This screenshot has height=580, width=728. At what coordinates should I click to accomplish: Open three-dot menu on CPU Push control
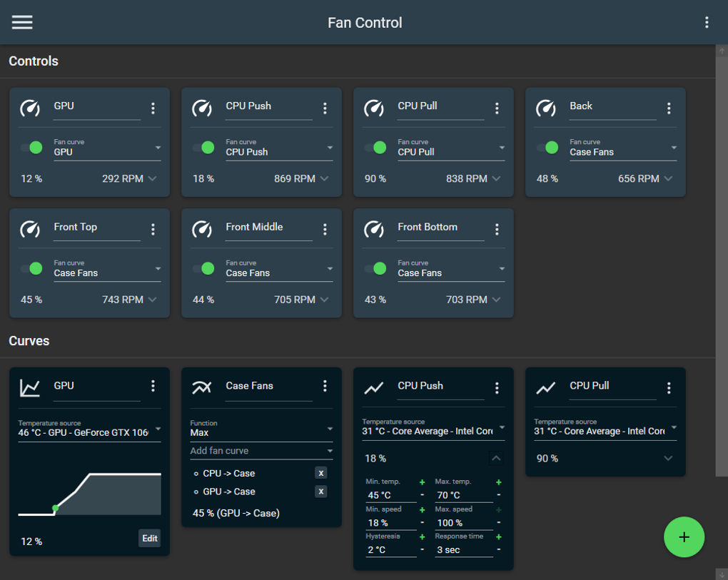325,108
